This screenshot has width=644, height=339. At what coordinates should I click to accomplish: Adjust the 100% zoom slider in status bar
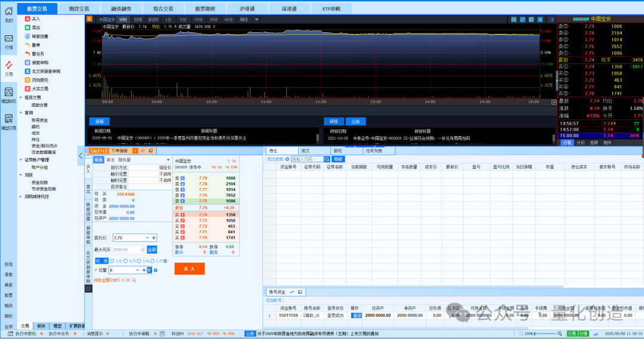point(546,334)
